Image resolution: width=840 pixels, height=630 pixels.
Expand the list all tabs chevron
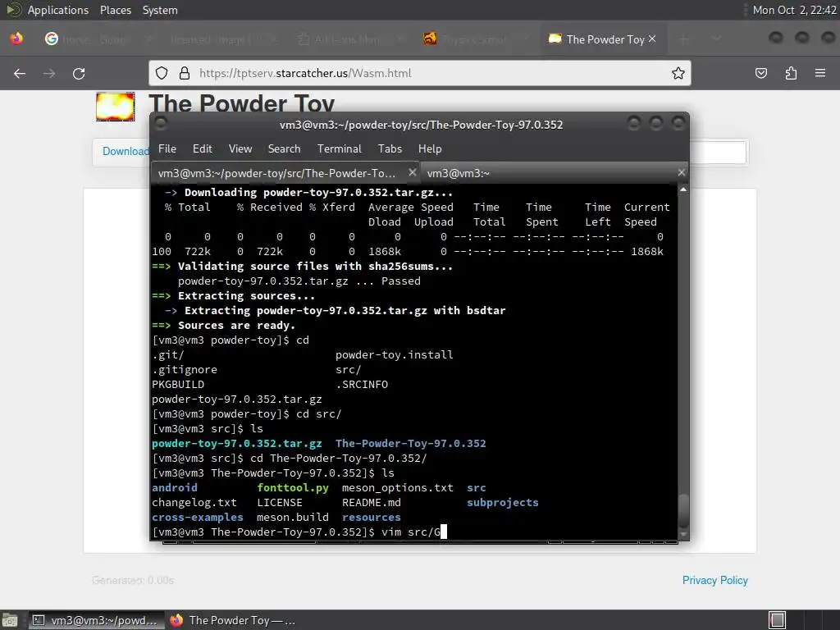click(x=716, y=39)
